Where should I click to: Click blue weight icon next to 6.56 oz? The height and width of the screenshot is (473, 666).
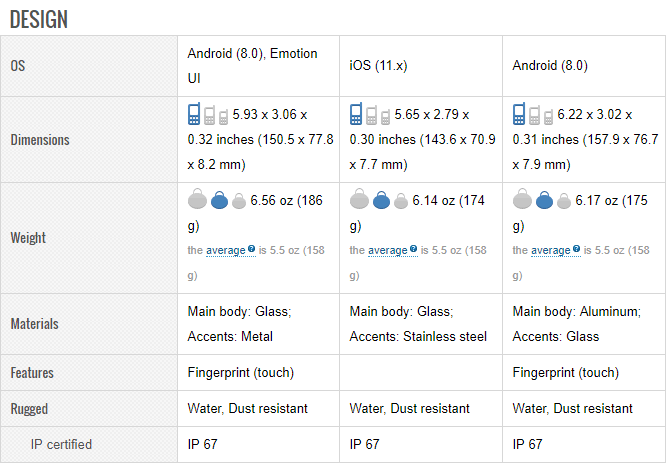pos(219,201)
